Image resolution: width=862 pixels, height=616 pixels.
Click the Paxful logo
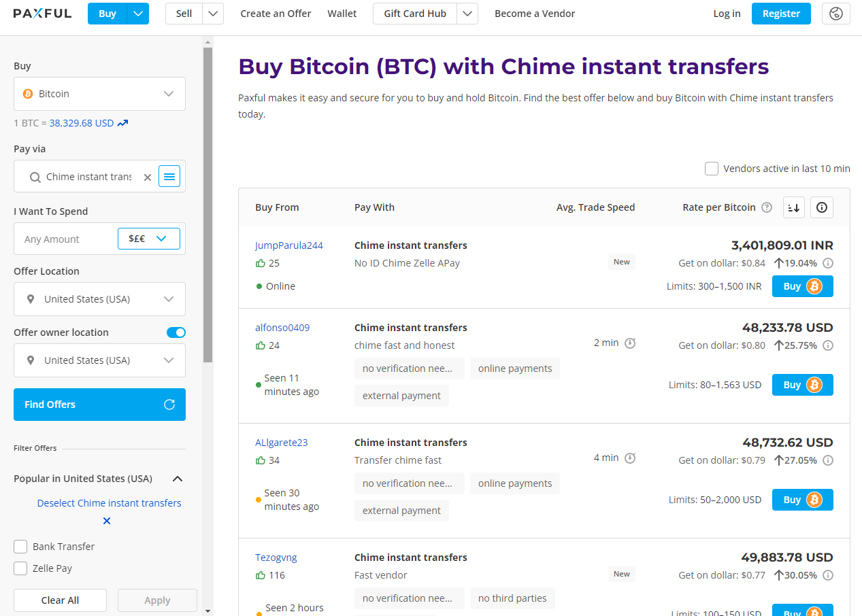pos(42,14)
